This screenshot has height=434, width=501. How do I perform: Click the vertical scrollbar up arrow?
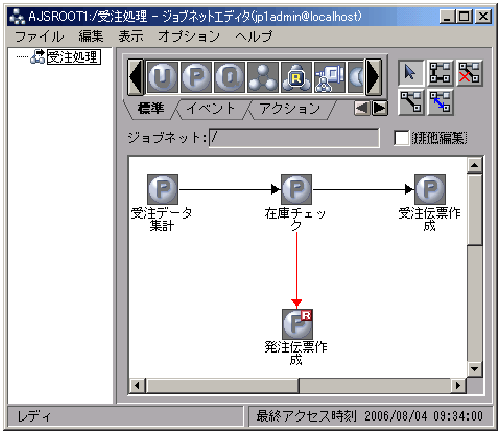click(x=475, y=165)
